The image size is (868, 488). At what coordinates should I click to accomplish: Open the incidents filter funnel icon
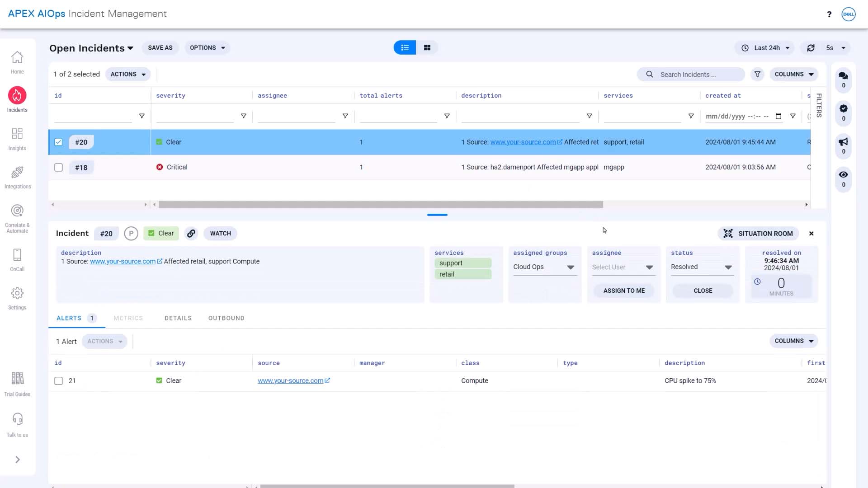point(757,74)
